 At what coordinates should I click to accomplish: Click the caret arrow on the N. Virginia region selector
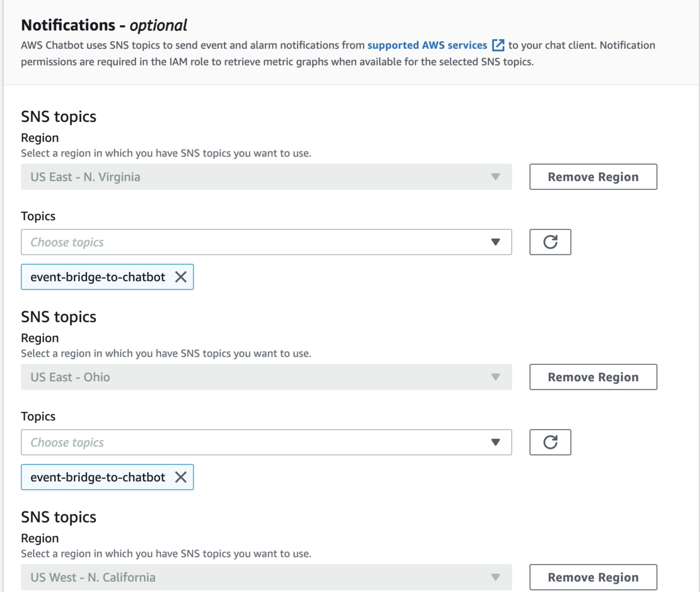(495, 177)
